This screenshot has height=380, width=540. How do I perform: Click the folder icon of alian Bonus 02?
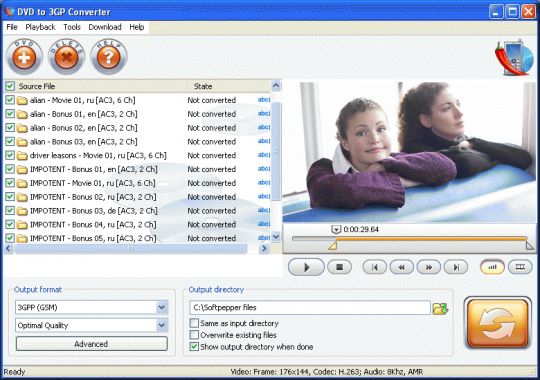pos(22,128)
